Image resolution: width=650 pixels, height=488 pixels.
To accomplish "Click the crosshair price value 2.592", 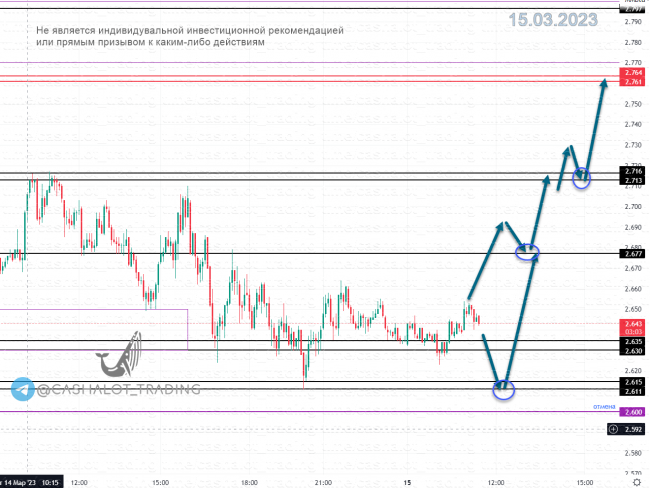I will [633, 429].
